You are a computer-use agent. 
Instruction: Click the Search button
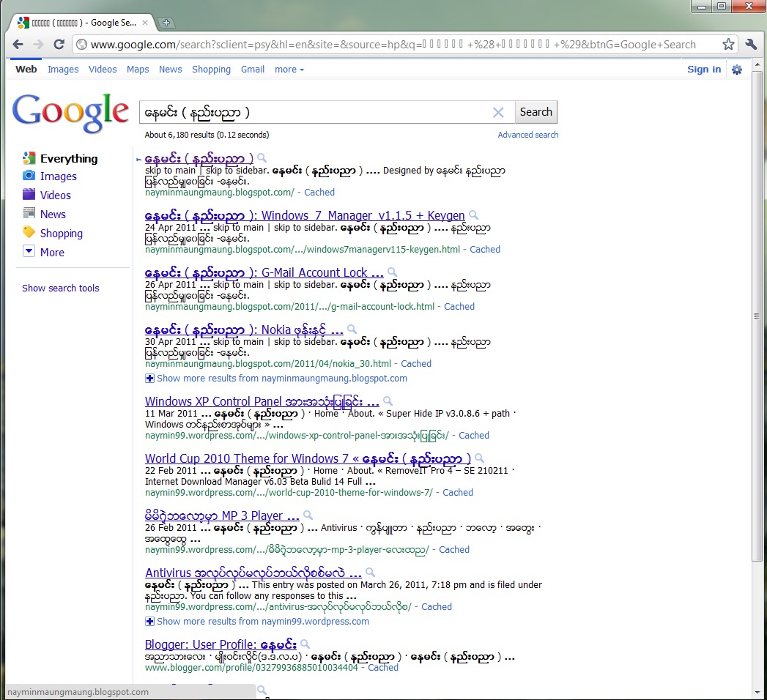click(536, 112)
